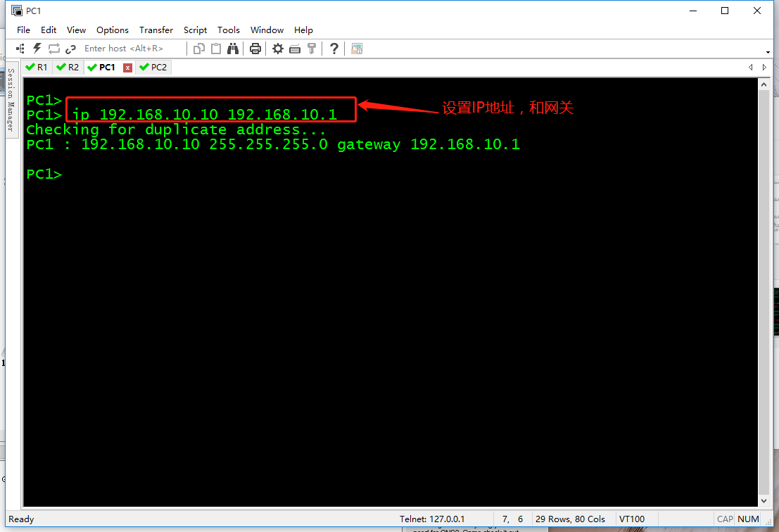
Task: Open the Tools menu
Action: click(x=229, y=30)
